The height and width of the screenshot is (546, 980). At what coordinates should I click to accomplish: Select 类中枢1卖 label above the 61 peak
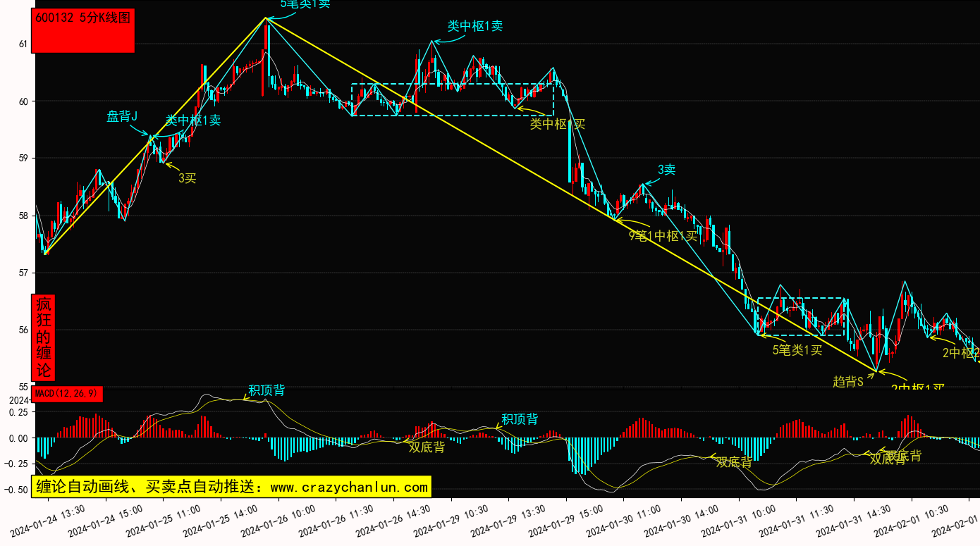coord(475,26)
